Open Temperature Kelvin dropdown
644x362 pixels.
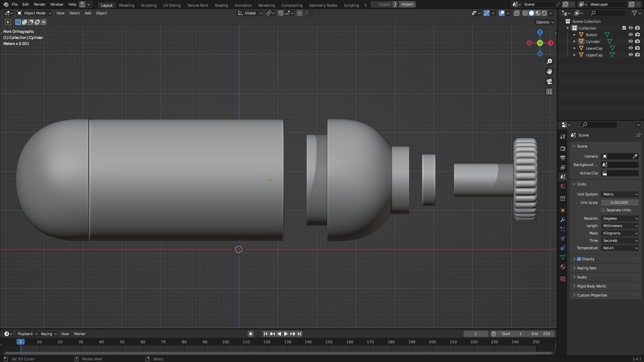tap(620, 248)
